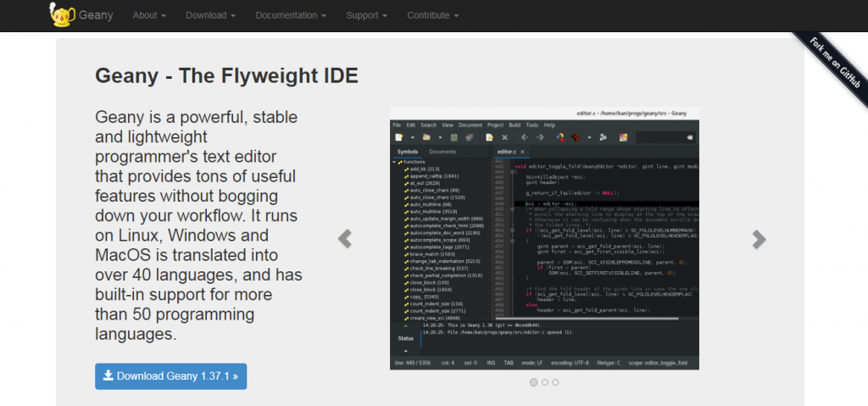This screenshot has height=406, width=868.
Task: Open the About dropdown menu
Action: coord(149,15)
